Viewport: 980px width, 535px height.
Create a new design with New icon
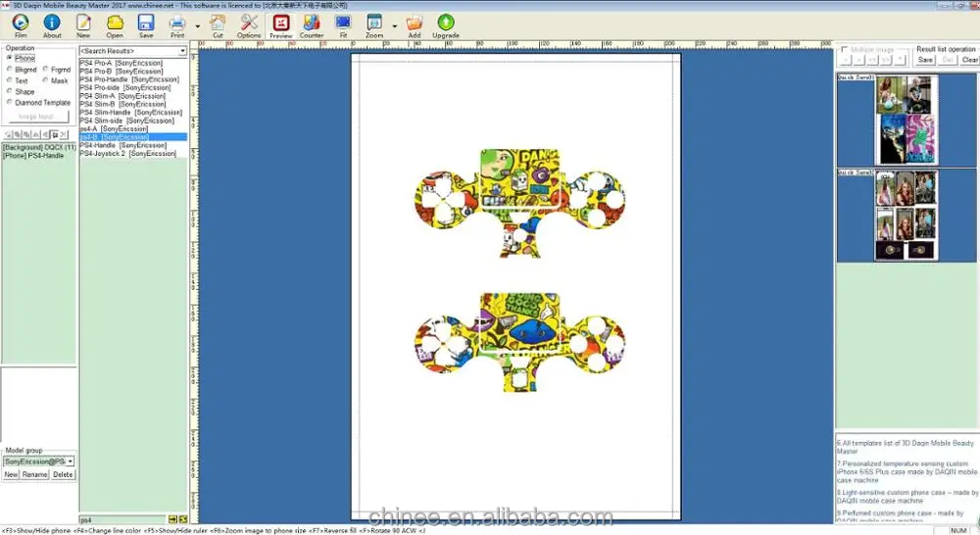point(83,25)
